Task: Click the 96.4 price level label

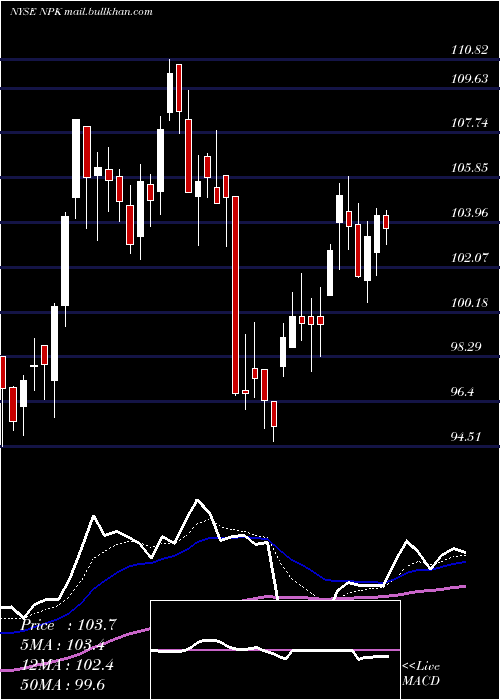Action: [x=462, y=392]
